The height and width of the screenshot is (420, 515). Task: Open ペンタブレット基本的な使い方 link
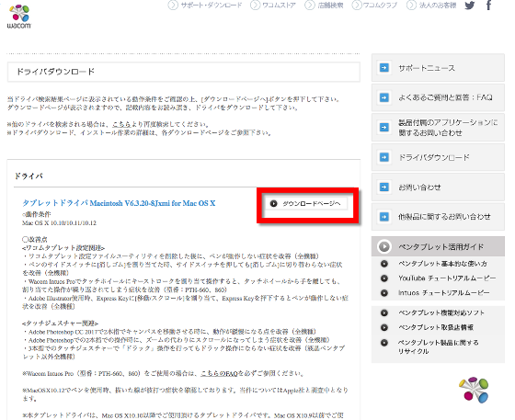442,264
